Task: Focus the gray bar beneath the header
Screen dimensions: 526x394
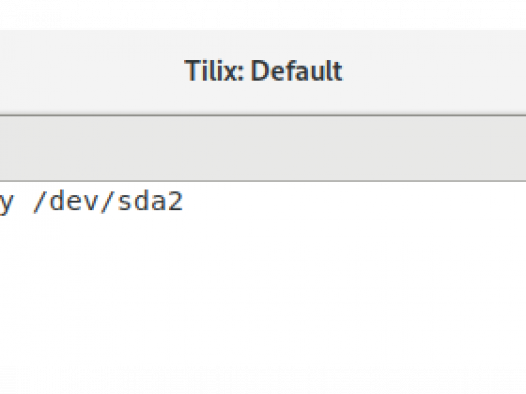Action: tap(263, 148)
